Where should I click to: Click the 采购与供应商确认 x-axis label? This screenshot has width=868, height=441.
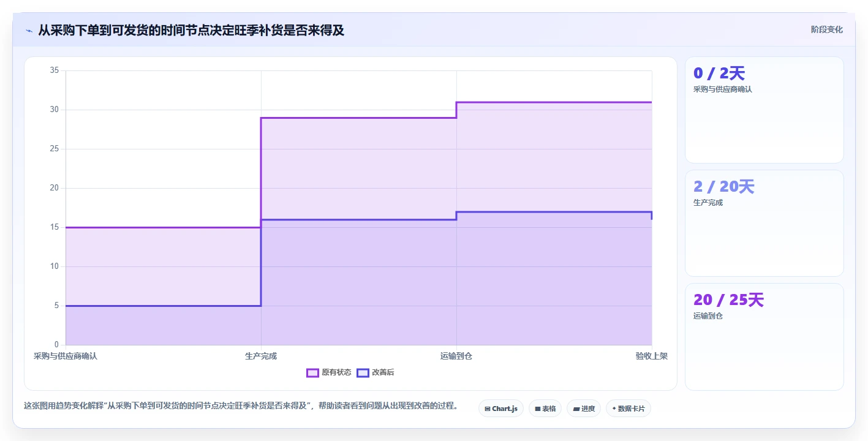66,356
